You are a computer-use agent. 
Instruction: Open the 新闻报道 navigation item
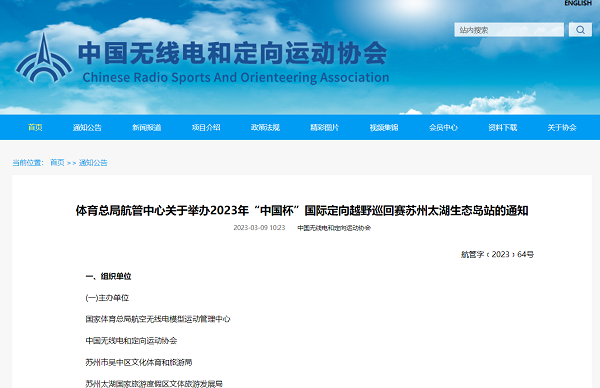[147, 127]
